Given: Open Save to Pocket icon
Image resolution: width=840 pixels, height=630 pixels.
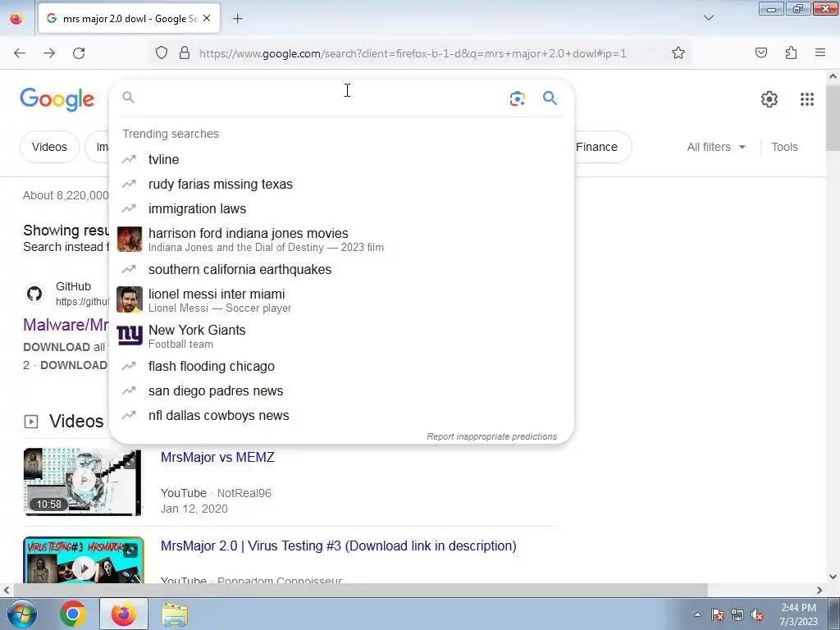Looking at the screenshot, I should click(761, 52).
